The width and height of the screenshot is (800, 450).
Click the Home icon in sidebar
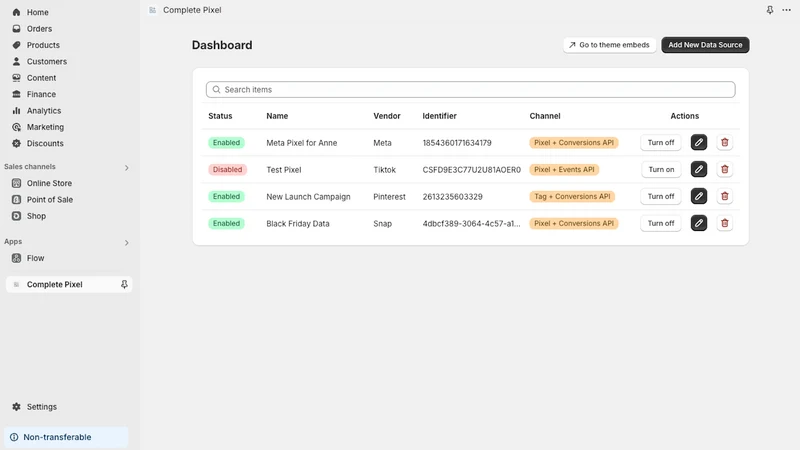pyautogui.click(x=16, y=12)
